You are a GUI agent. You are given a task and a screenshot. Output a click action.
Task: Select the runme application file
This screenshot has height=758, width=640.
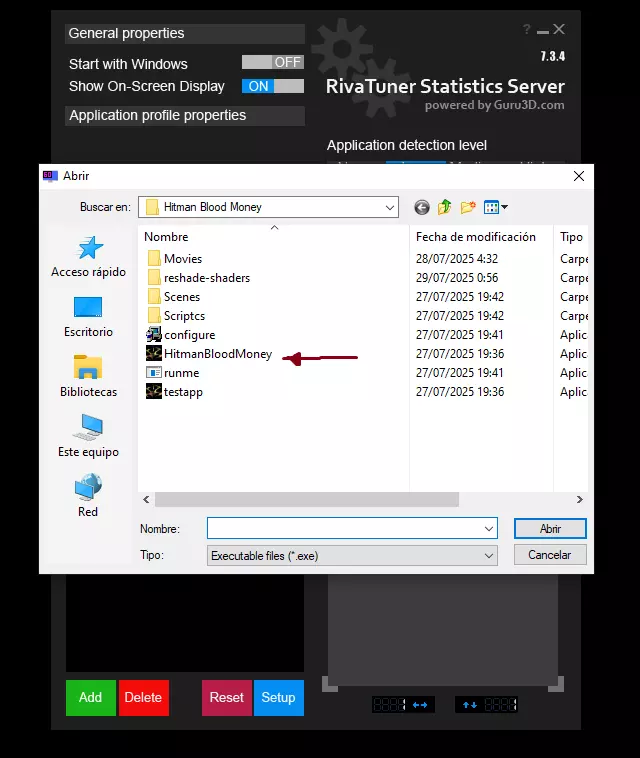tap(173, 373)
